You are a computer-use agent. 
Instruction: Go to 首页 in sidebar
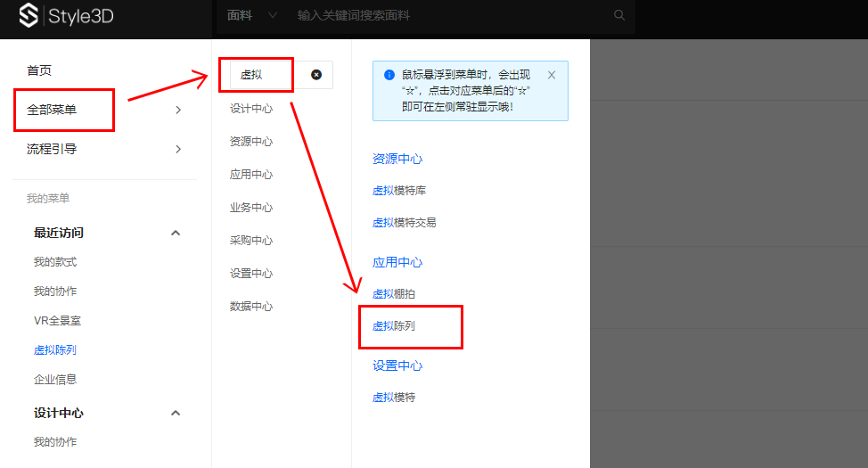(39, 70)
